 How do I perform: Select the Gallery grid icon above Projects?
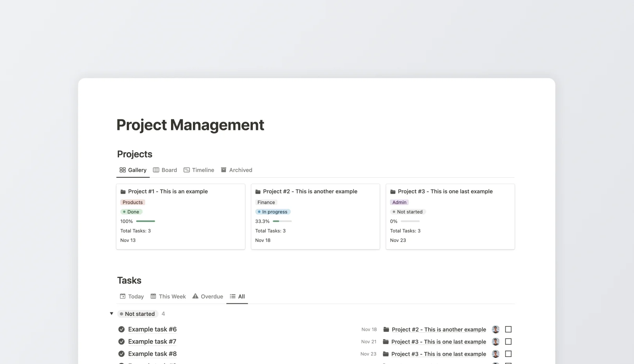tap(122, 170)
